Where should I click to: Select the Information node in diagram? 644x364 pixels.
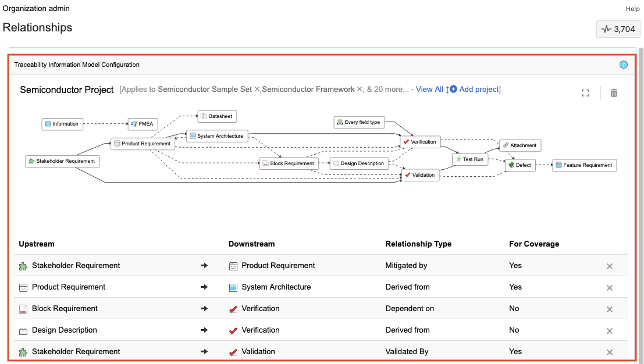pos(62,124)
